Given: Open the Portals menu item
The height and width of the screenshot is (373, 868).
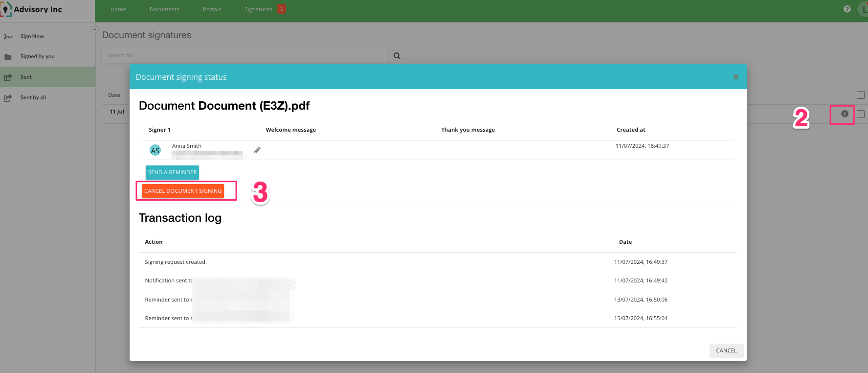Looking at the screenshot, I should click(212, 9).
